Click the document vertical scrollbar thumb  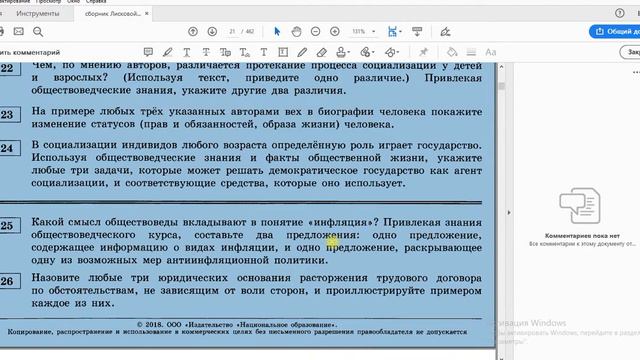tap(501, 86)
